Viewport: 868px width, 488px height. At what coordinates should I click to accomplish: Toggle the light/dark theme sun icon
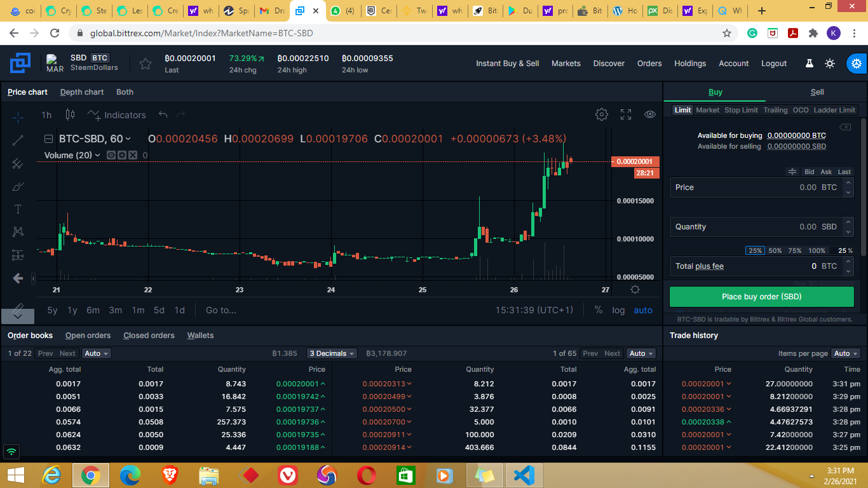click(x=830, y=64)
